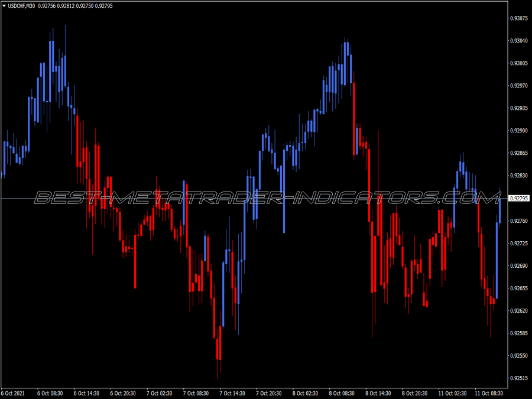
Task: Select the 0.92620 price axis label
Action: [519, 310]
